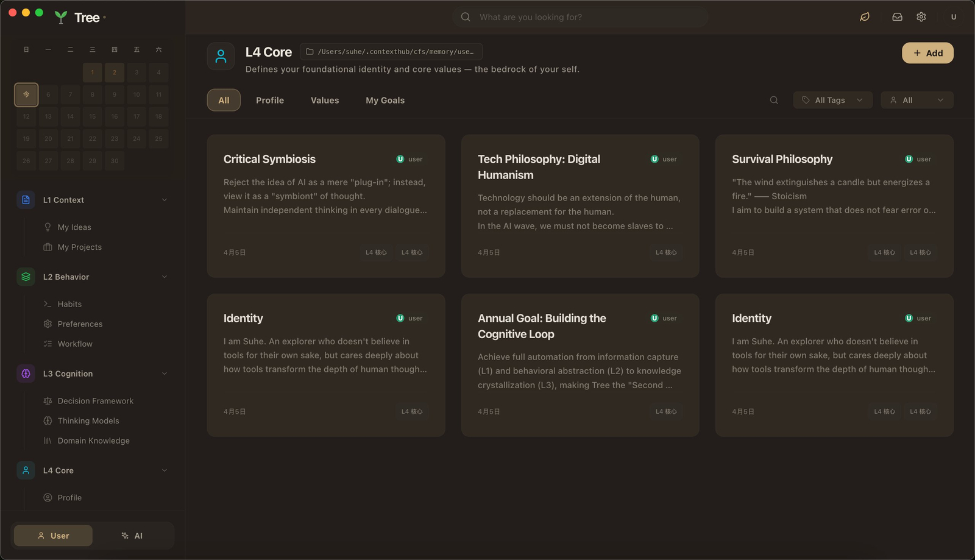Click the folder path link

(x=391, y=52)
